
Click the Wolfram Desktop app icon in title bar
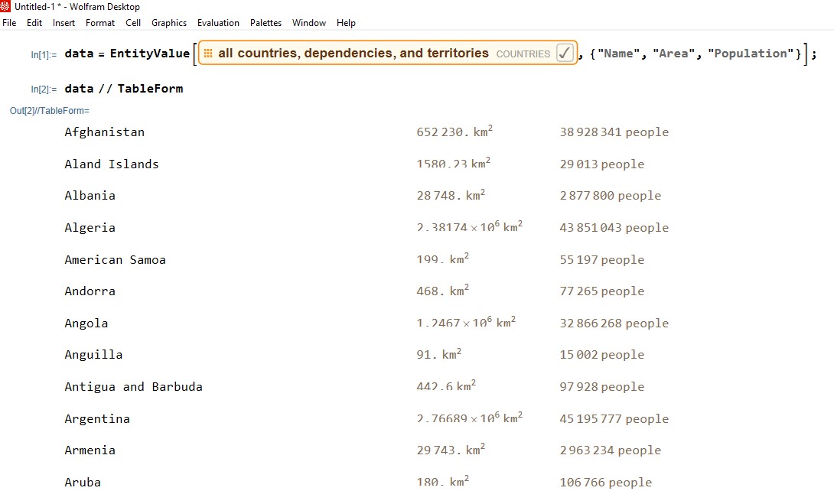[5, 6]
